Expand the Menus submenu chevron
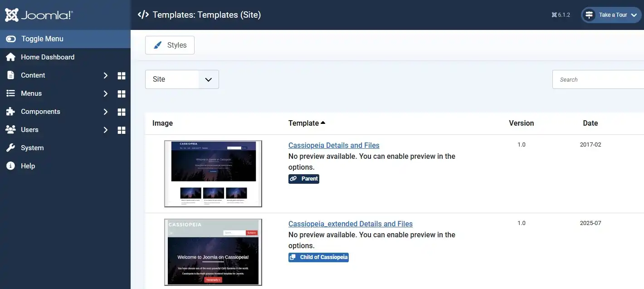This screenshot has width=644, height=289. tap(106, 93)
